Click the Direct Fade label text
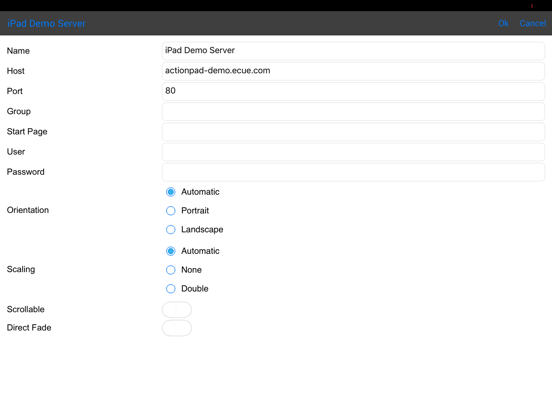This screenshot has height=414, width=552. [x=29, y=328]
